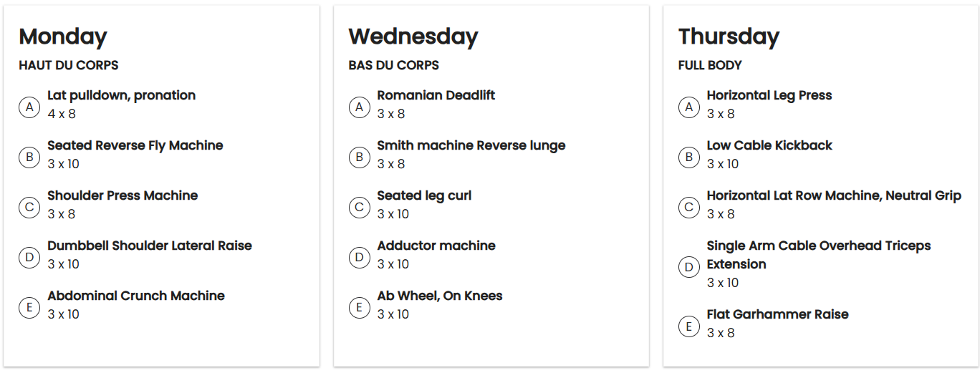The width and height of the screenshot is (980, 373).
Task: Open Smith machine Reverse lunge exercise
Action: click(471, 145)
